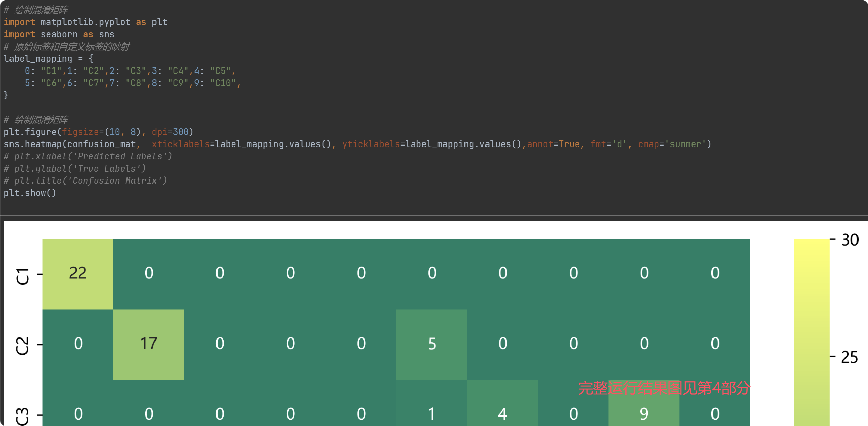Click the commented plt.title('Confusion Matrix') line

pyautogui.click(x=85, y=181)
